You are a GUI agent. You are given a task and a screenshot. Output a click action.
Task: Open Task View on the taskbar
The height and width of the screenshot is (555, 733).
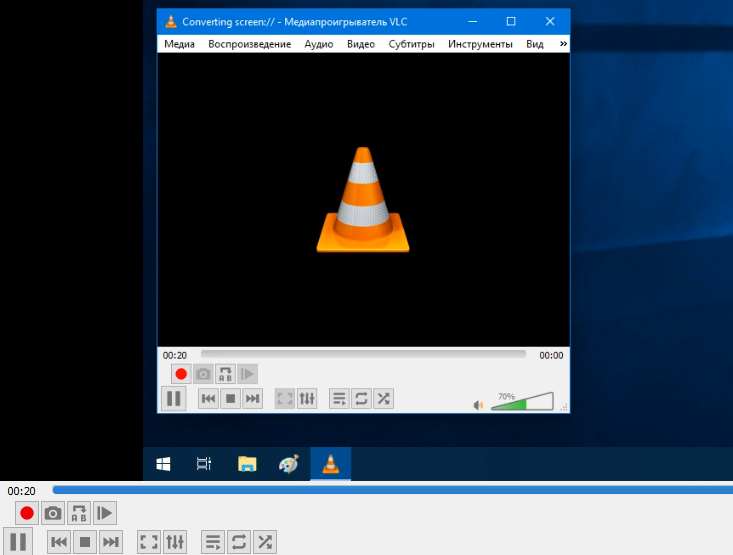[x=204, y=464]
